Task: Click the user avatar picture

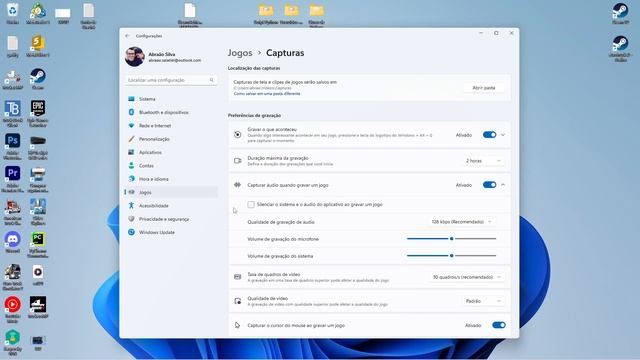Action: pyautogui.click(x=135, y=56)
